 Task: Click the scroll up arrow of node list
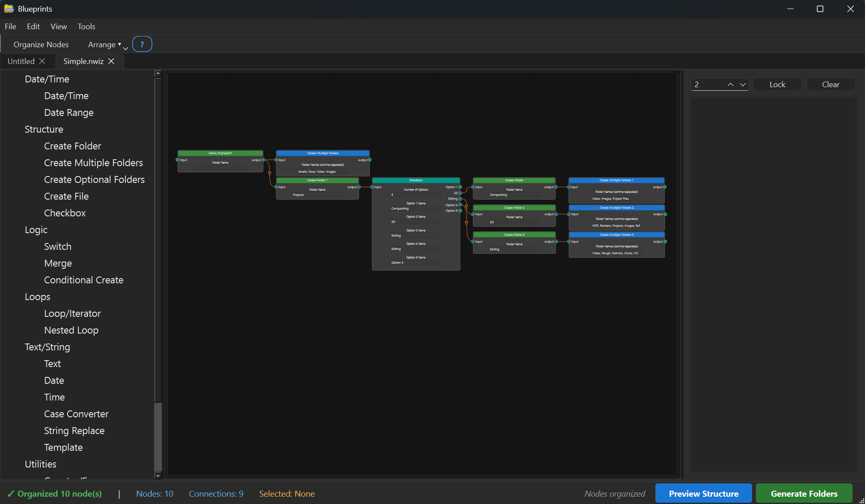click(158, 74)
